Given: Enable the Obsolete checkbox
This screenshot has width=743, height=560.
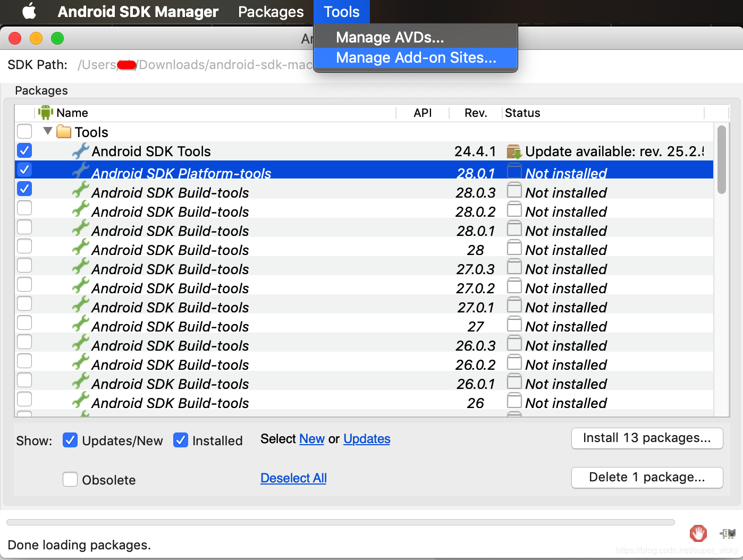Looking at the screenshot, I should click(70, 479).
